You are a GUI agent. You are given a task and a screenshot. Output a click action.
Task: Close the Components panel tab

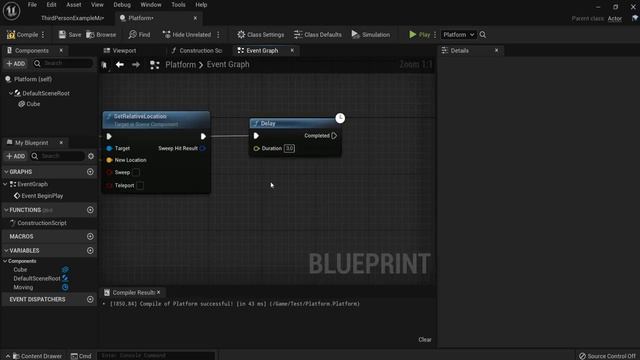coord(61,50)
